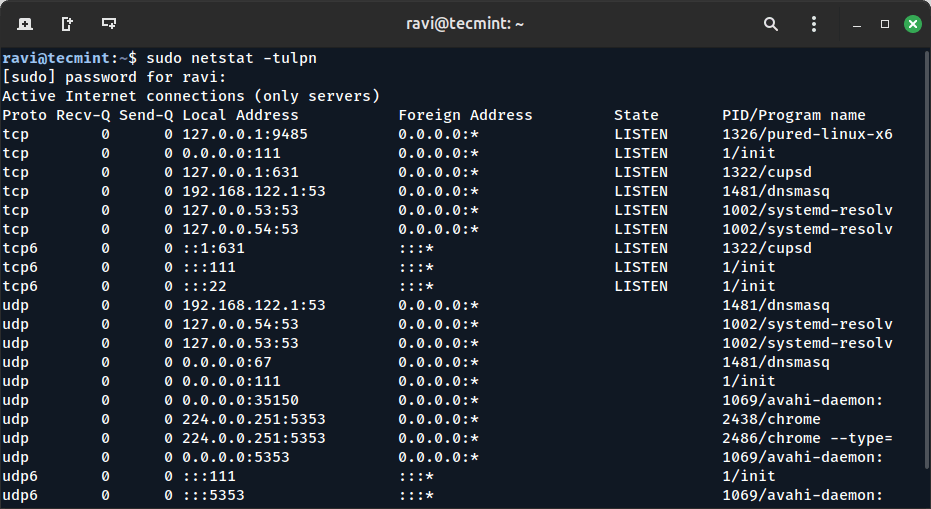
Task: Minimize the terminal window
Action: point(857,23)
